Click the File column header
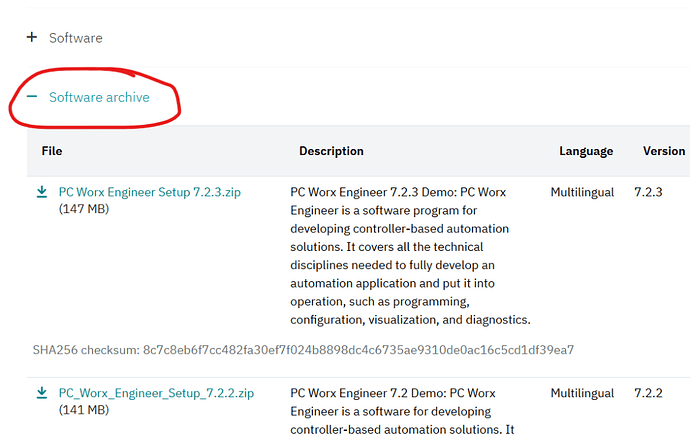Screen dimensions: 690x435 (x=52, y=151)
